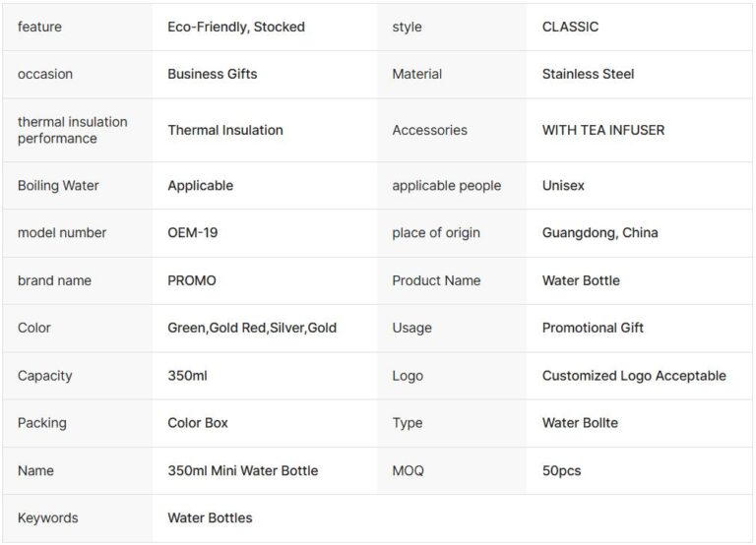Click the 'Unisex' applicable people value
756x545 pixels.
(565, 186)
